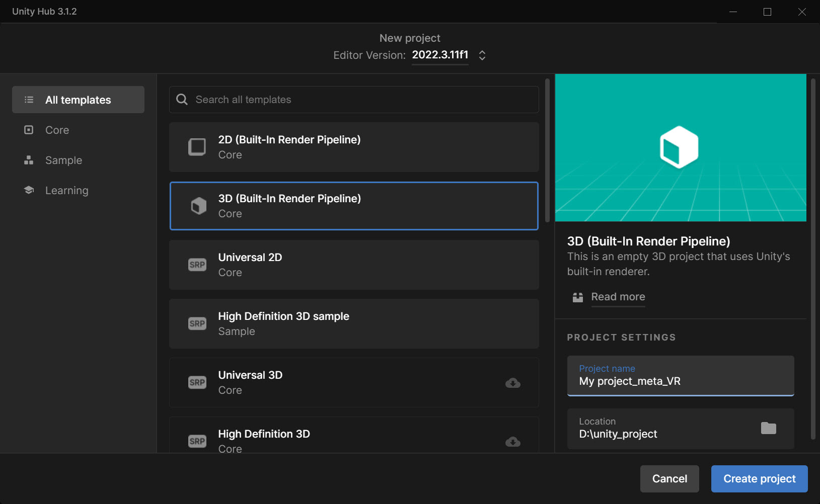The width and height of the screenshot is (820, 504).
Task: Click the SRP badge on Universal 3D
Action: [197, 382]
